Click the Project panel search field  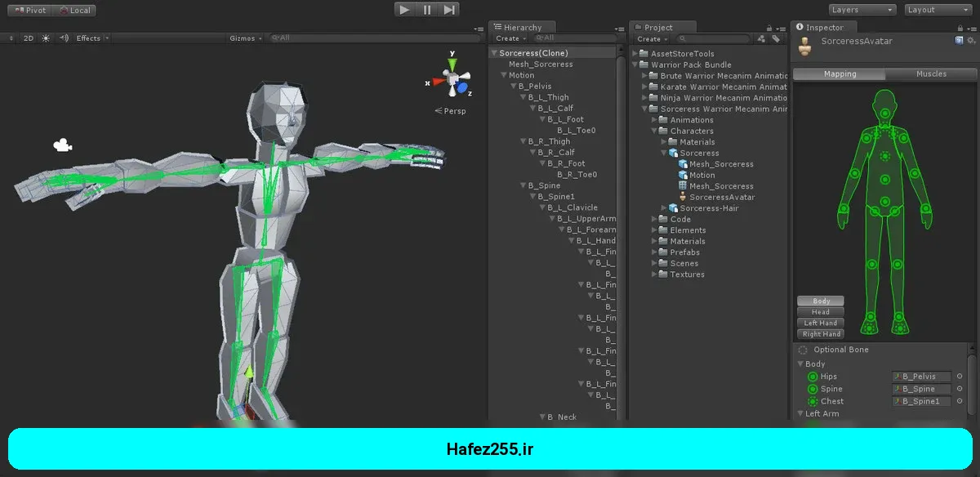pyautogui.click(x=714, y=38)
